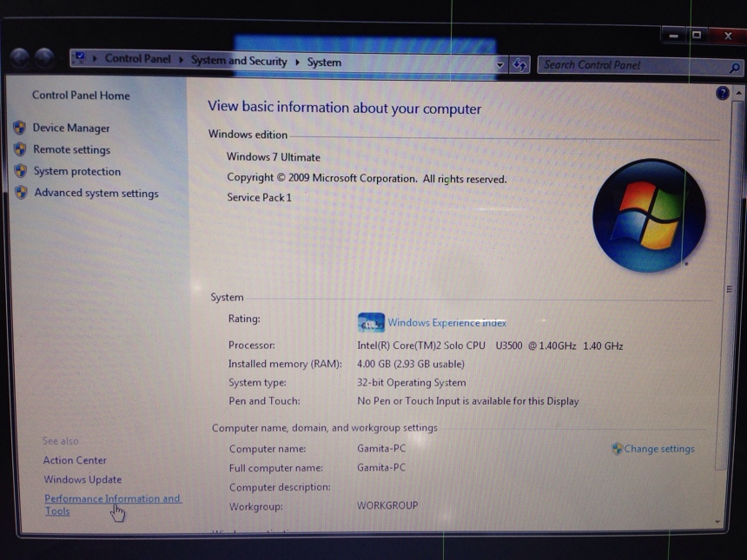The width and height of the screenshot is (747, 560).
Task: Click shield icon next to Change settings
Action: click(x=617, y=448)
